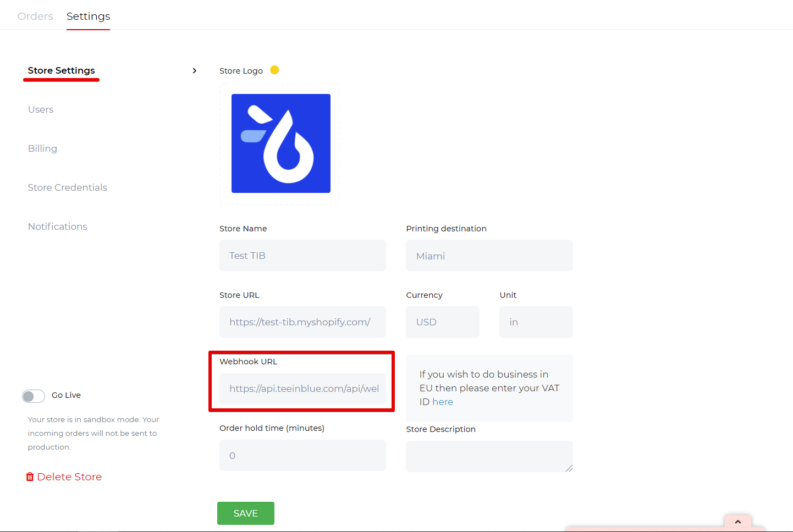Screen dimensions: 793x532
Task: Open the Users settings section
Action: click(41, 109)
